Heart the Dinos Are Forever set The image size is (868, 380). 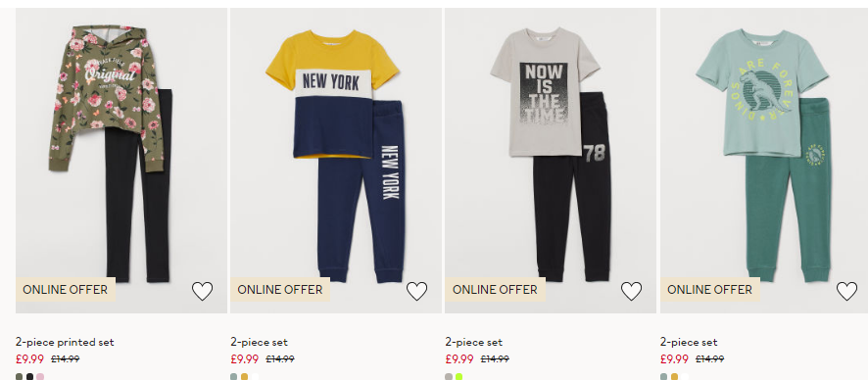pyautogui.click(x=846, y=291)
